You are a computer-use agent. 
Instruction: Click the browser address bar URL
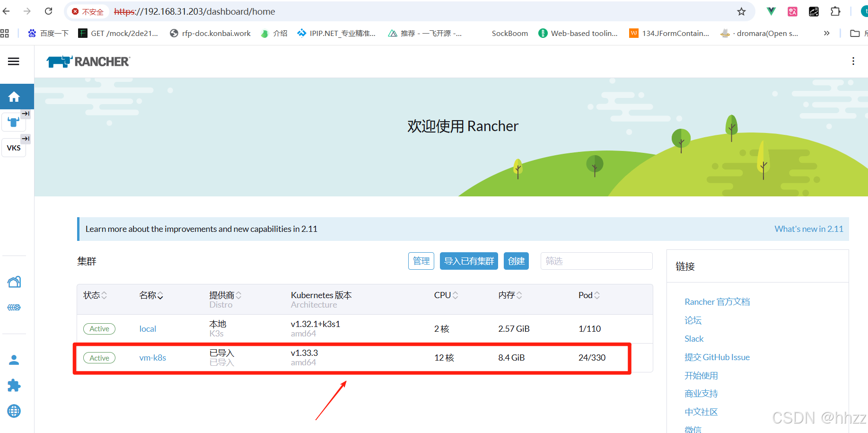pos(194,11)
